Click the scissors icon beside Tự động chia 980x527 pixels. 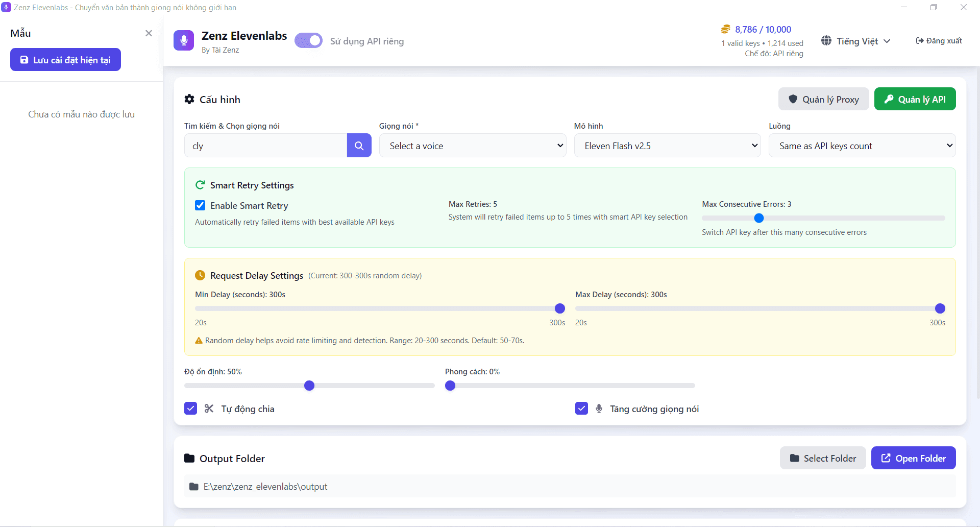click(209, 409)
